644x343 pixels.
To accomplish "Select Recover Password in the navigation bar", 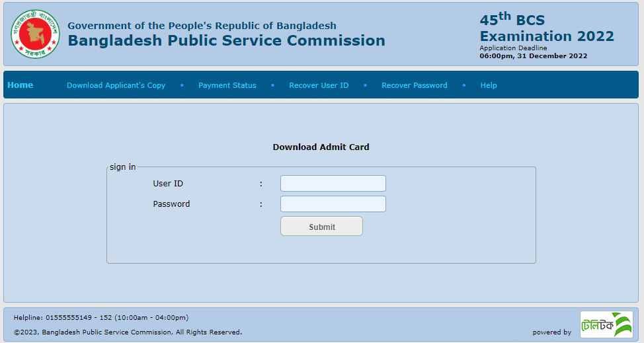I will (x=414, y=85).
